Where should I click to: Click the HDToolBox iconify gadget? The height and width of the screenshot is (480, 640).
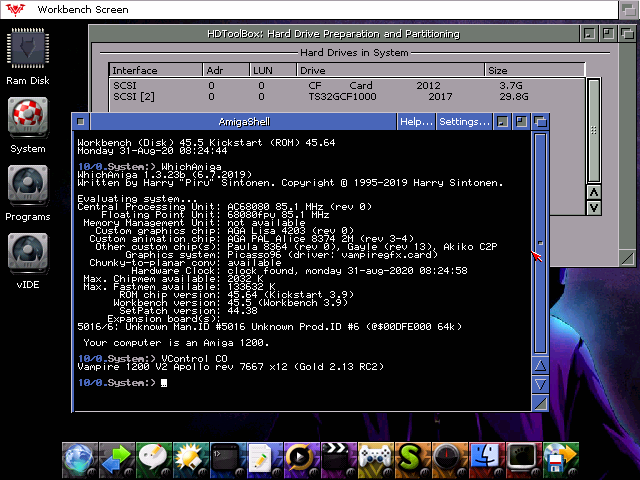click(589, 33)
